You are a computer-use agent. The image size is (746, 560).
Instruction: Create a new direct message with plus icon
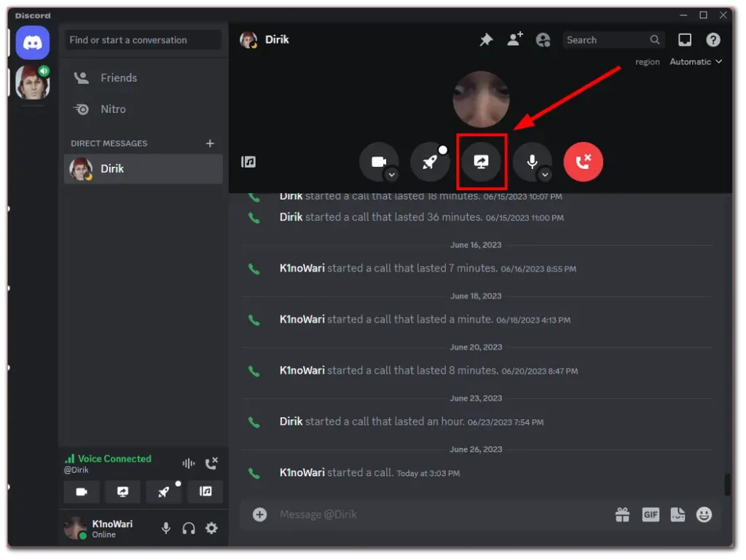210,143
